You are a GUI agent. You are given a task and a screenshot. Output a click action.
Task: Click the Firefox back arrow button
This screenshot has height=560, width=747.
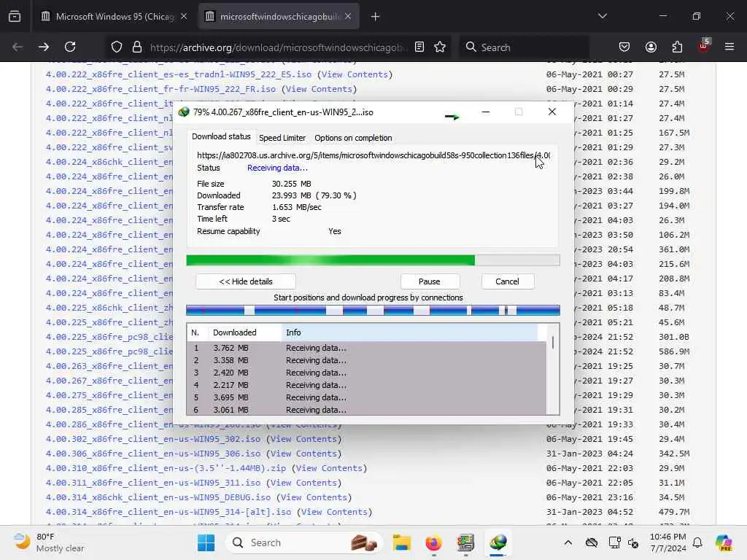coord(18,47)
